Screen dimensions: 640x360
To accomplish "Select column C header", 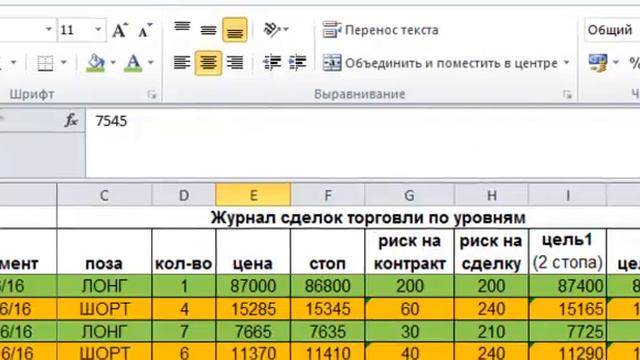I will [104, 196].
